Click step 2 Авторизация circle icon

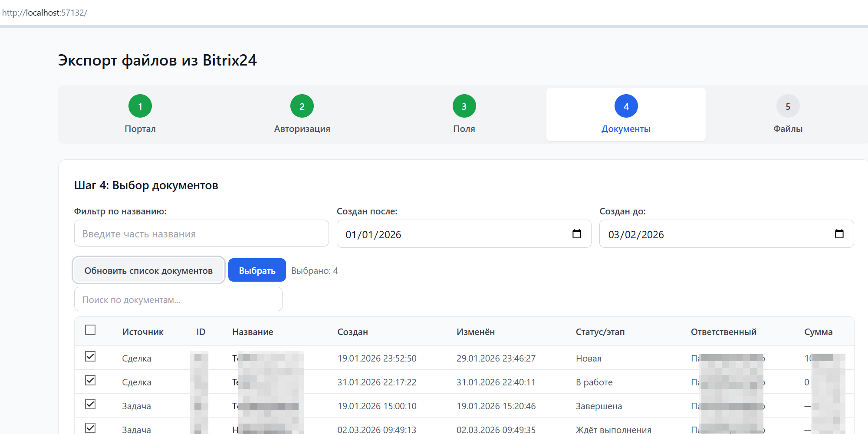(x=302, y=106)
